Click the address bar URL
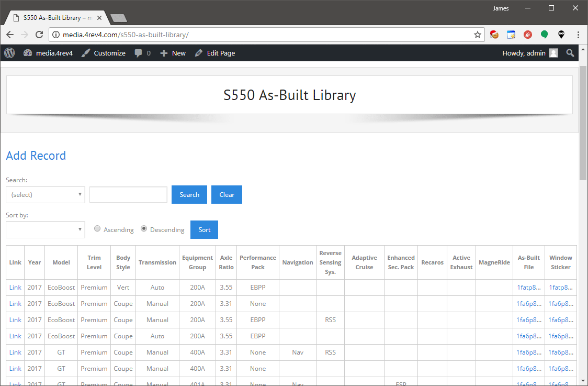The height and width of the screenshot is (386, 588). tap(126, 35)
